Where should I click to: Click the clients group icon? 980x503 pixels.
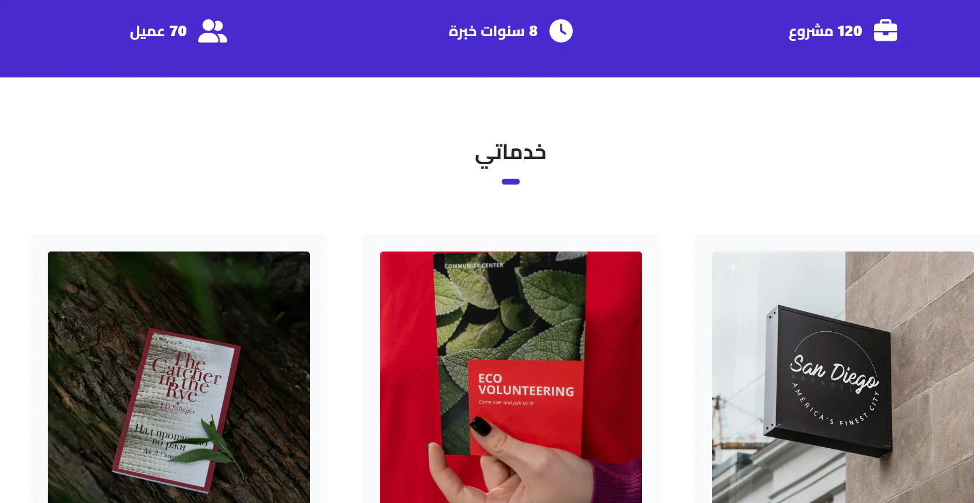213,31
